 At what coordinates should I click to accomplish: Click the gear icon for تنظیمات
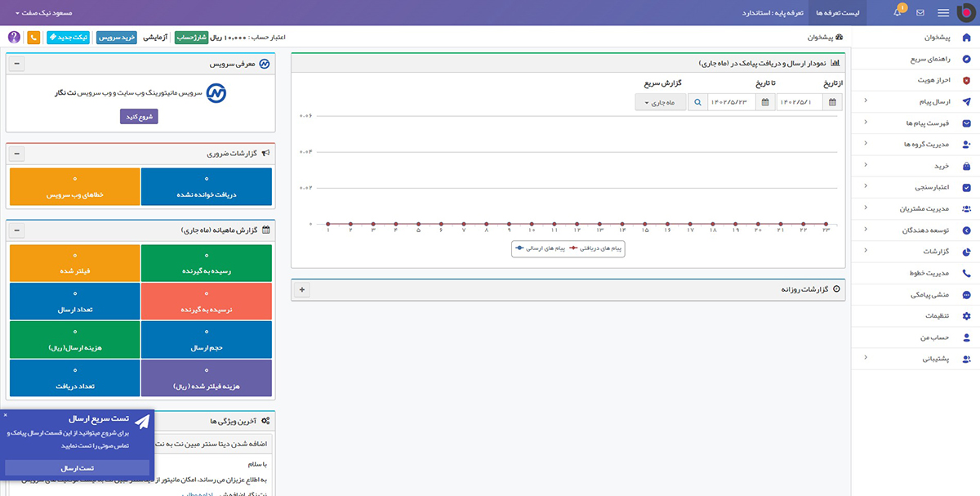(967, 315)
